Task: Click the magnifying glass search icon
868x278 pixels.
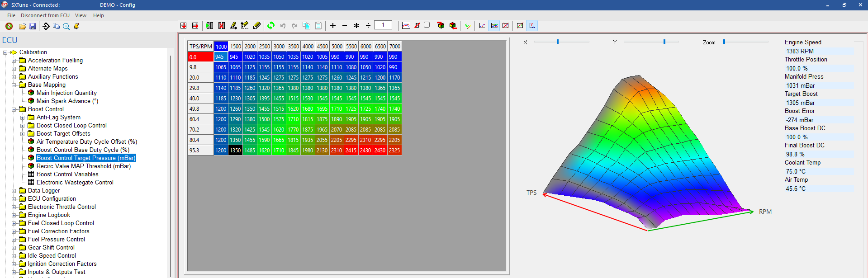Action: coord(66,26)
